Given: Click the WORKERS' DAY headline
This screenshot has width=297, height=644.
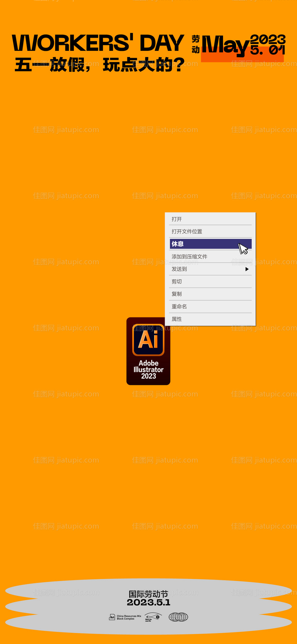Looking at the screenshot, I should (98, 43).
